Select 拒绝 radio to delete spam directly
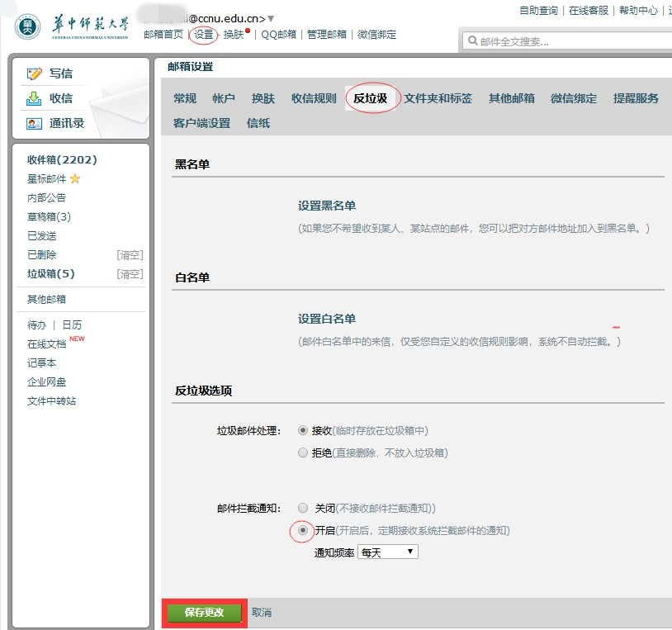Image resolution: width=672 pixels, height=630 pixels. point(303,452)
